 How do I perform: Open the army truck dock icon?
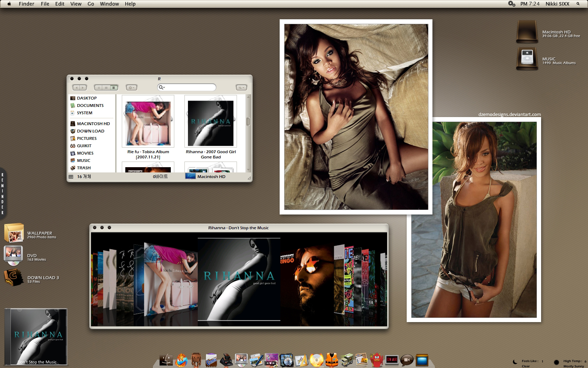click(x=347, y=360)
